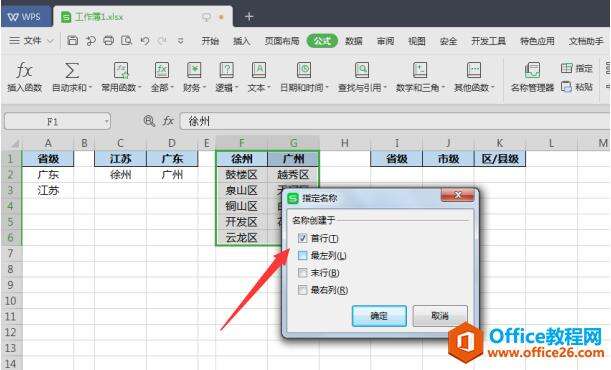Open the 名称管理器 icon
The image size is (611, 370).
tap(532, 70)
